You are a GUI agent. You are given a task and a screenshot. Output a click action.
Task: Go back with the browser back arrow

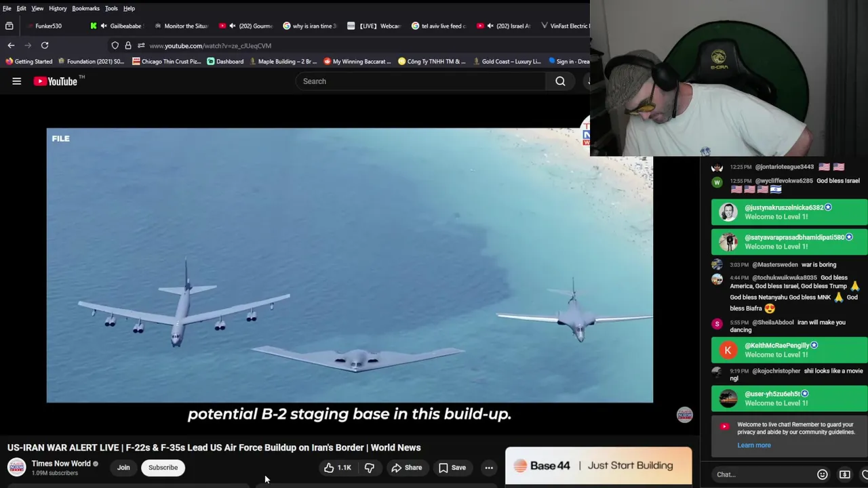tap(11, 45)
